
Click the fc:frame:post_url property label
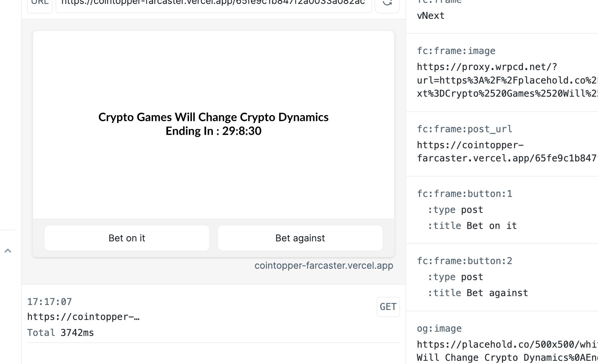465,129
